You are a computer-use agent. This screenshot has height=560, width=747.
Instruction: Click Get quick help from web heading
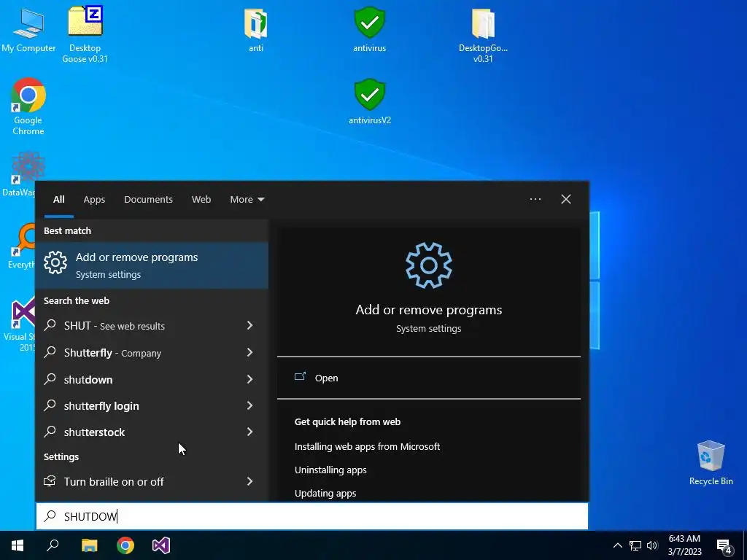coord(347,422)
